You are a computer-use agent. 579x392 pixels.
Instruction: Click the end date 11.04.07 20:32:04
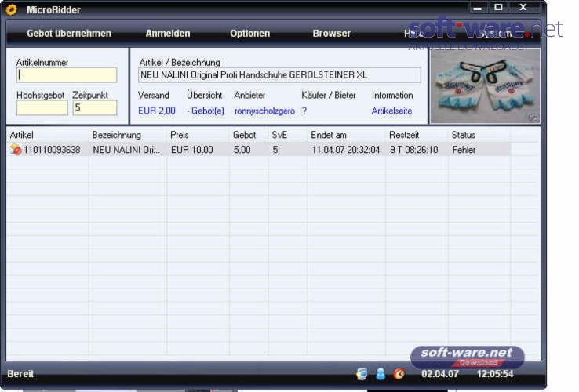tap(346, 150)
